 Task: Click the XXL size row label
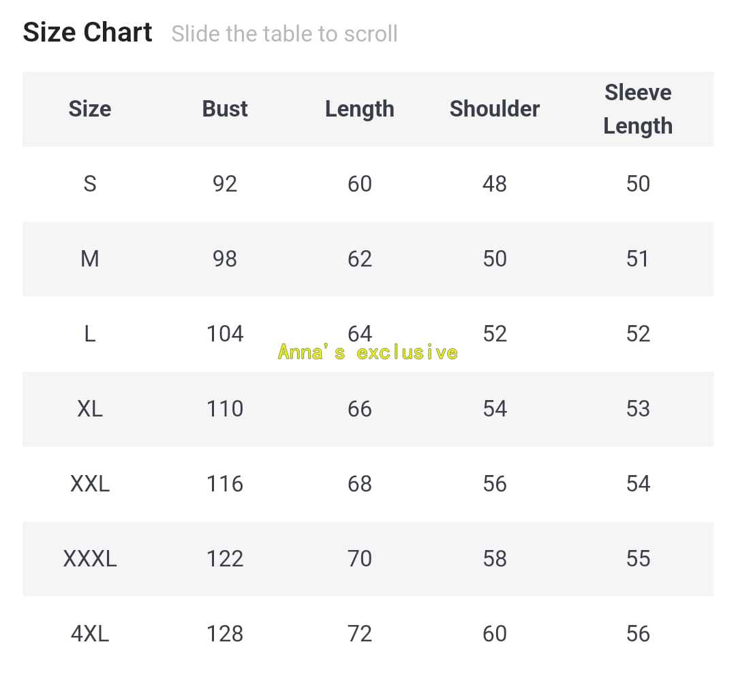point(89,484)
